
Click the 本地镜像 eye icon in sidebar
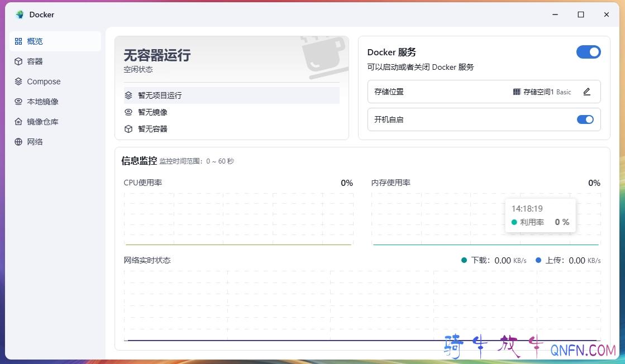tap(18, 102)
